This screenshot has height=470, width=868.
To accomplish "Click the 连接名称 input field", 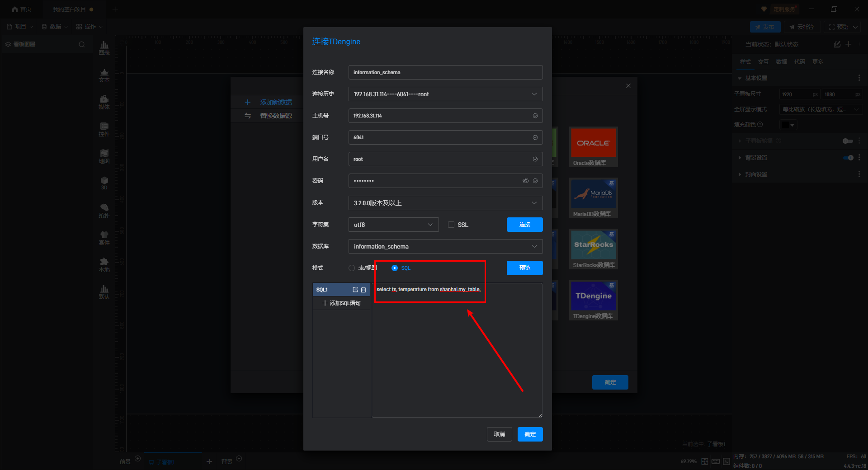I will click(445, 72).
